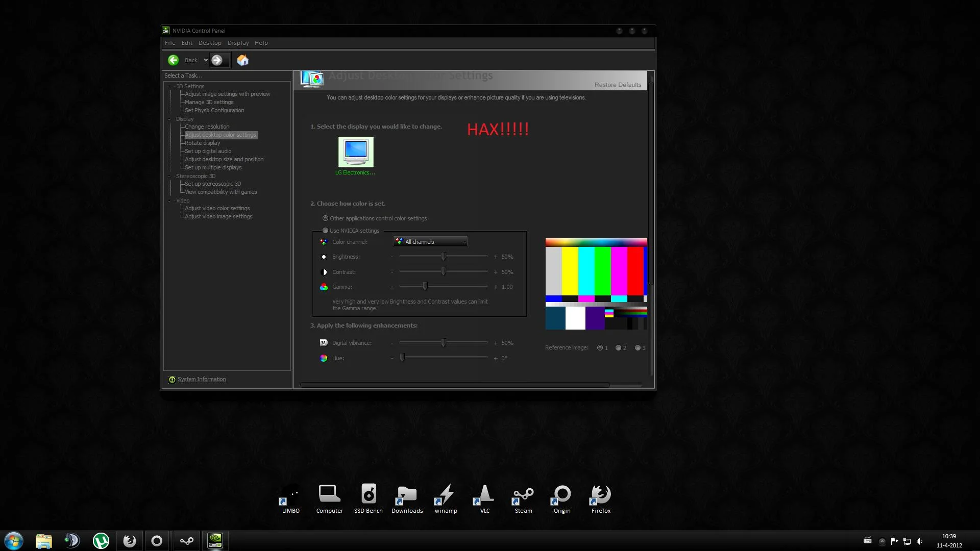This screenshot has height=551, width=980.
Task: Open the Back history dropdown arrow
Action: (x=206, y=60)
